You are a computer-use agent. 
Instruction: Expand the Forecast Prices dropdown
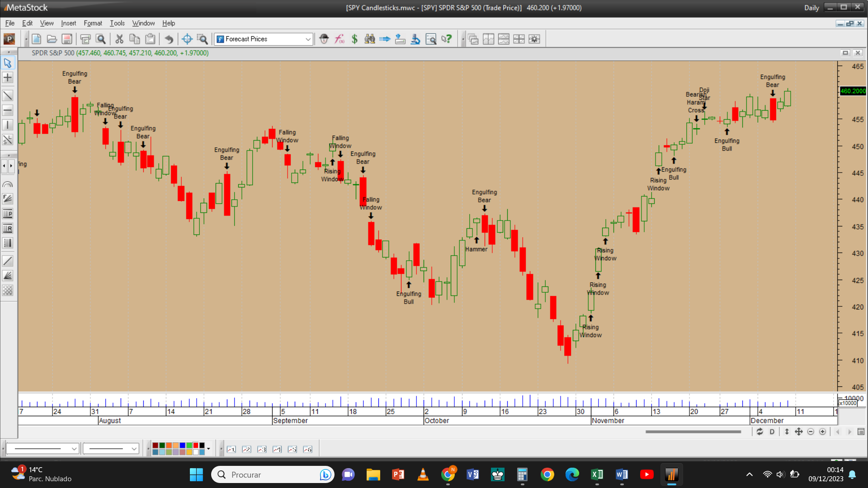[x=308, y=39]
